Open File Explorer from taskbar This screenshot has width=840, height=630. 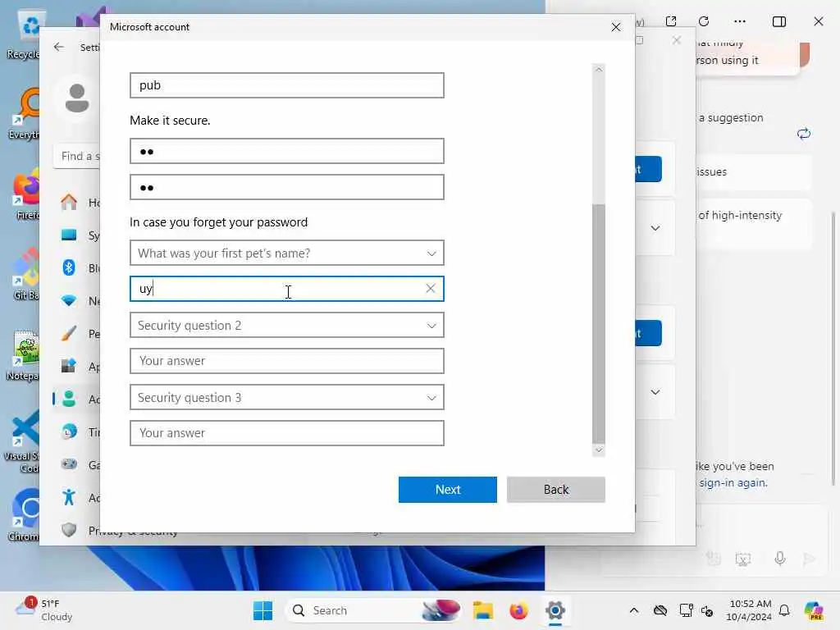(482, 610)
